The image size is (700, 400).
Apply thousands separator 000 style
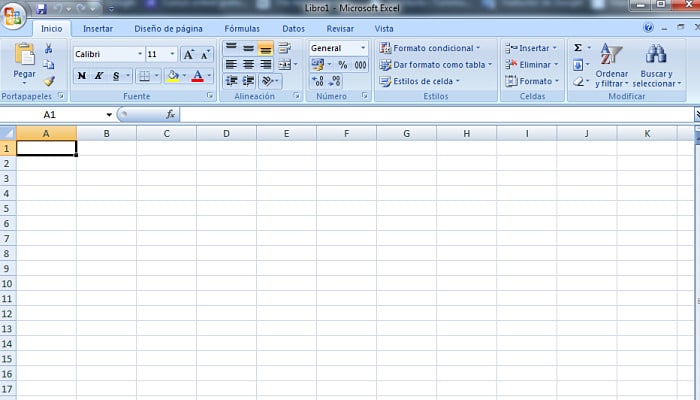tap(360, 65)
